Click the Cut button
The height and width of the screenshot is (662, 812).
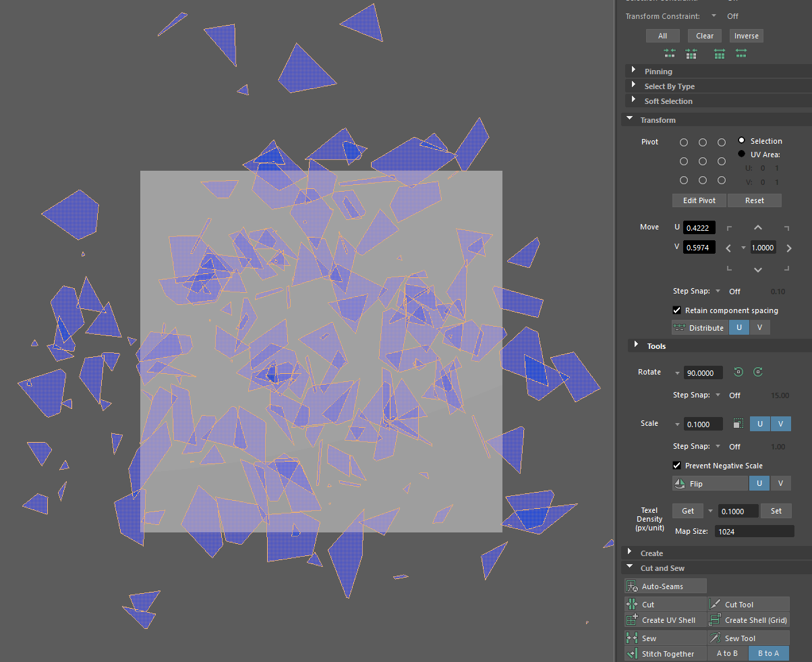(666, 605)
